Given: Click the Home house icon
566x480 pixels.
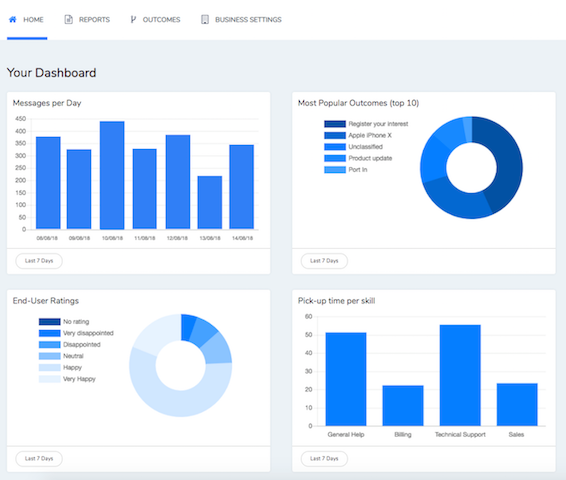Looking at the screenshot, I should point(13,19).
